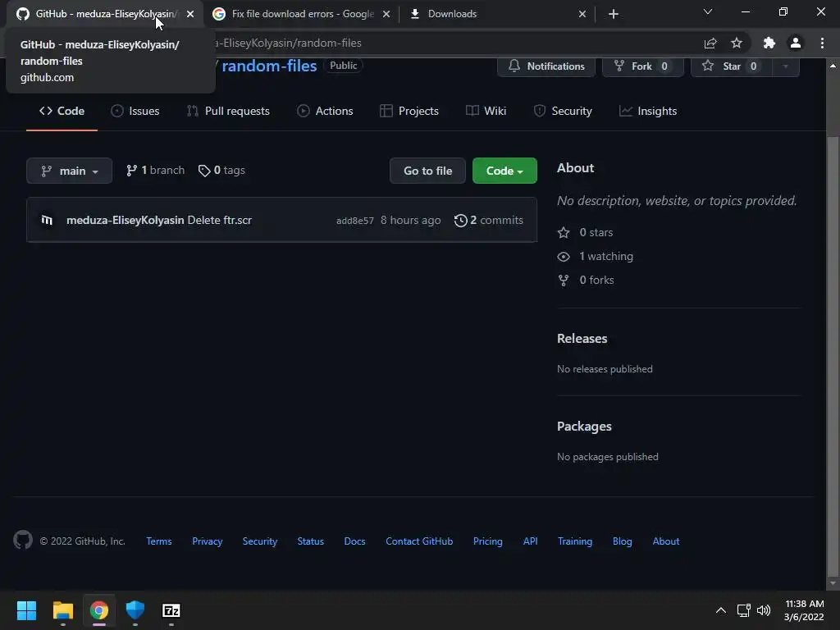This screenshot has width=840, height=630.
Task: Expand the main branch selector
Action: [x=69, y=171]
